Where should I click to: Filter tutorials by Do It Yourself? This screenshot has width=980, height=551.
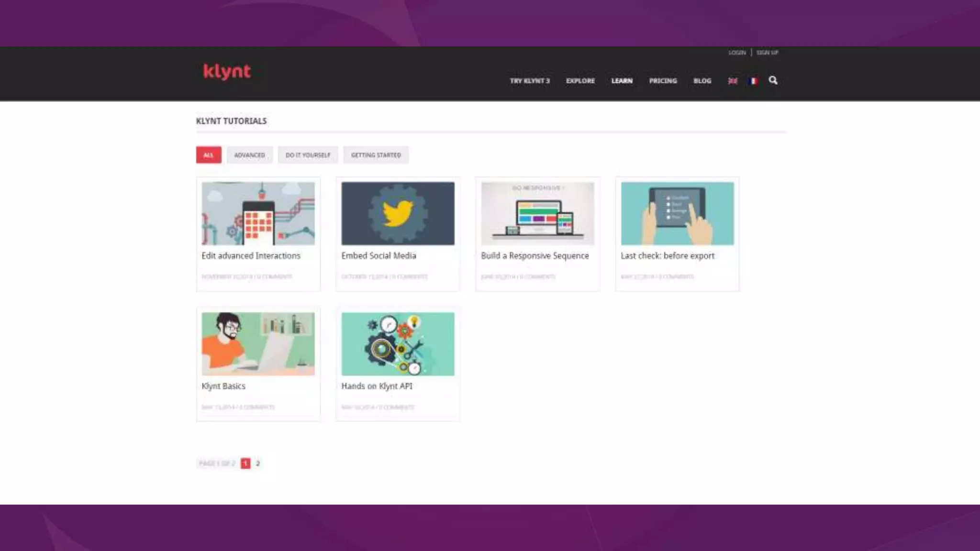(x=308, y=155)
